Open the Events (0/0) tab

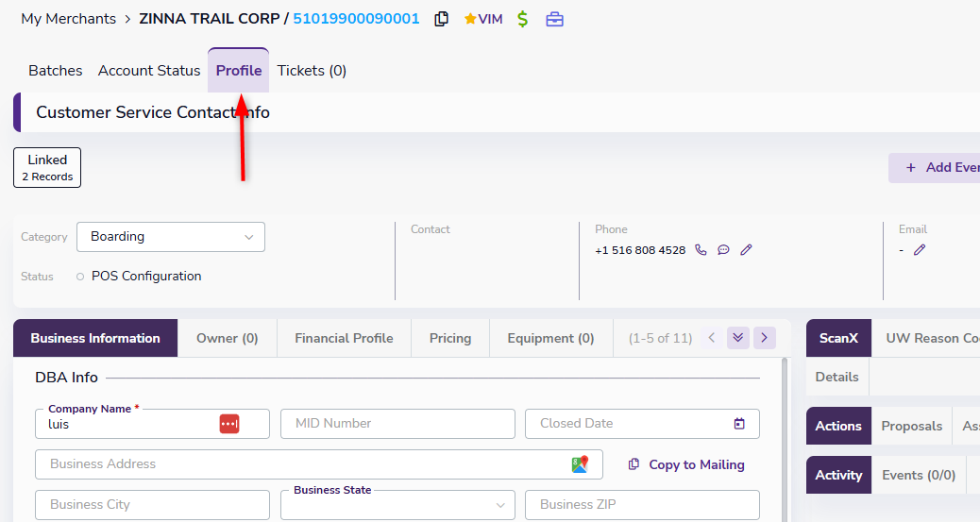(918, 475)
